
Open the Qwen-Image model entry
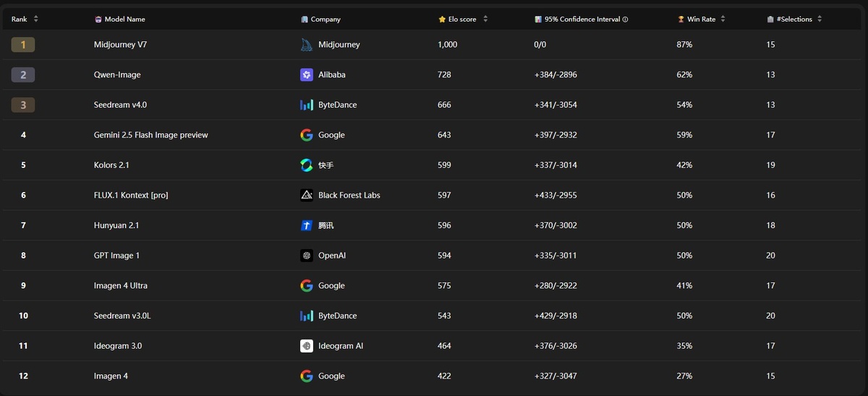tap(117, 75)
